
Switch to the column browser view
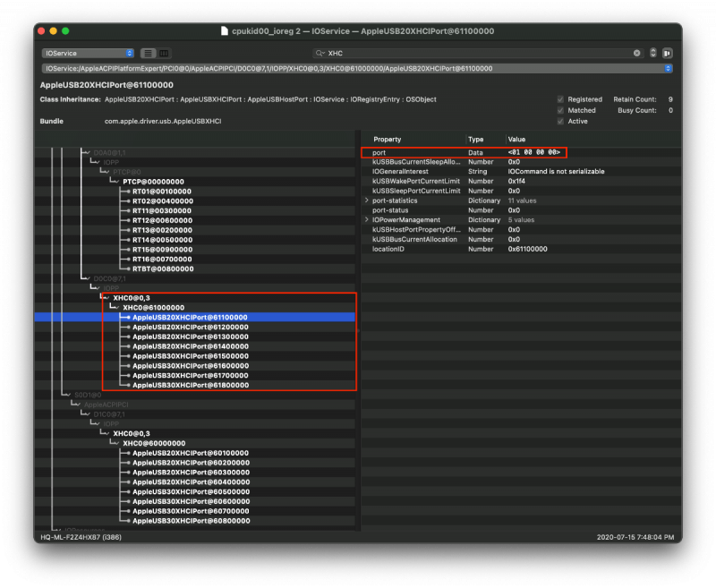(x=164, y=54)
